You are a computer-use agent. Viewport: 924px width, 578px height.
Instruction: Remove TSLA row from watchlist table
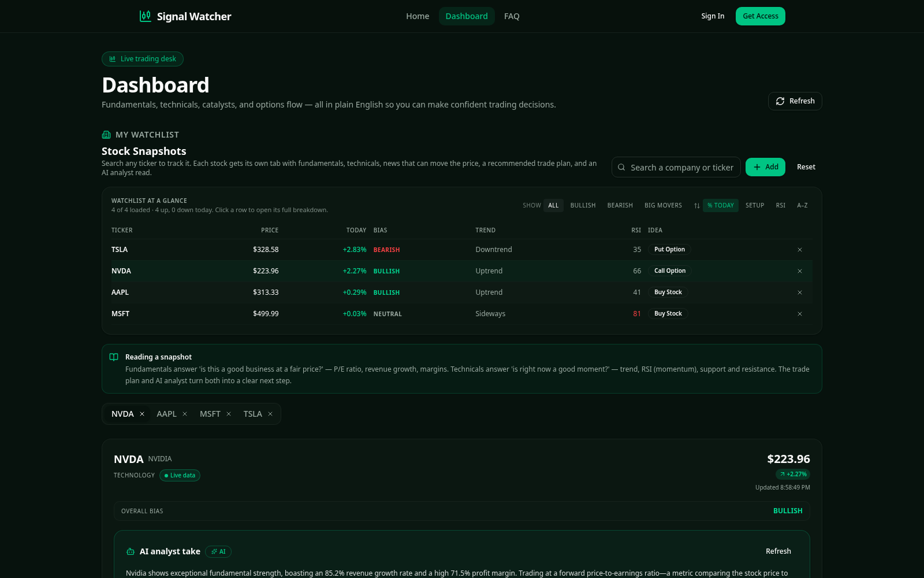[x=800, y=250]
